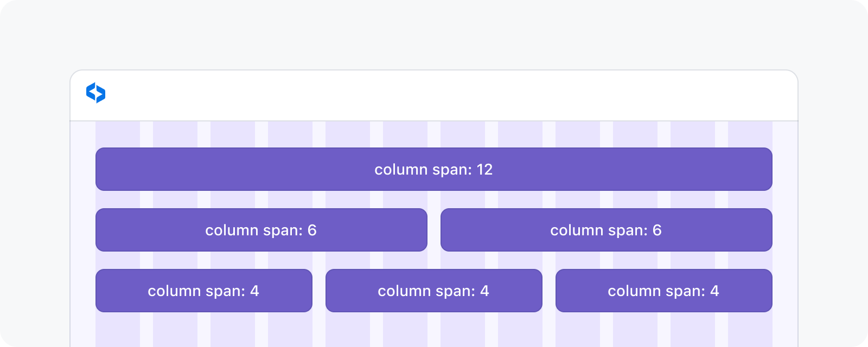Click the blue logo icon in header
This screenshot has width=868, height=347.
pyautogui.click(x=96, y=93)
